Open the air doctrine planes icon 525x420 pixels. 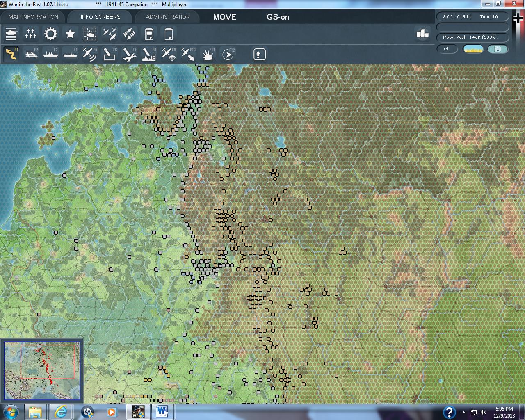tap(110, 34)
